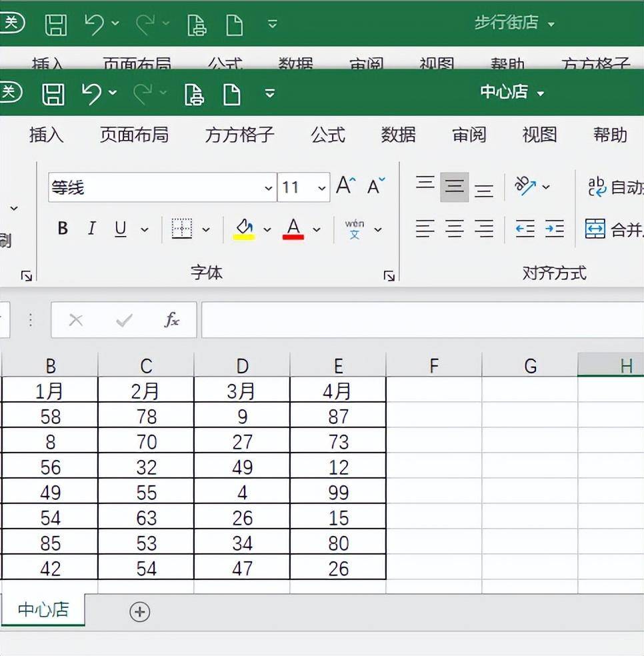Select column D header
Viewport: 644px width, 656px height.
point(242,365)
